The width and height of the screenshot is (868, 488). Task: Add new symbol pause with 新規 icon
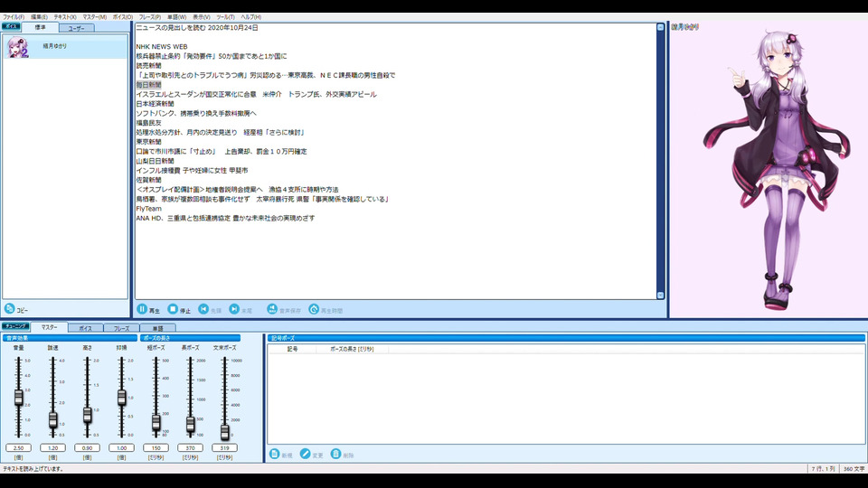275,454
